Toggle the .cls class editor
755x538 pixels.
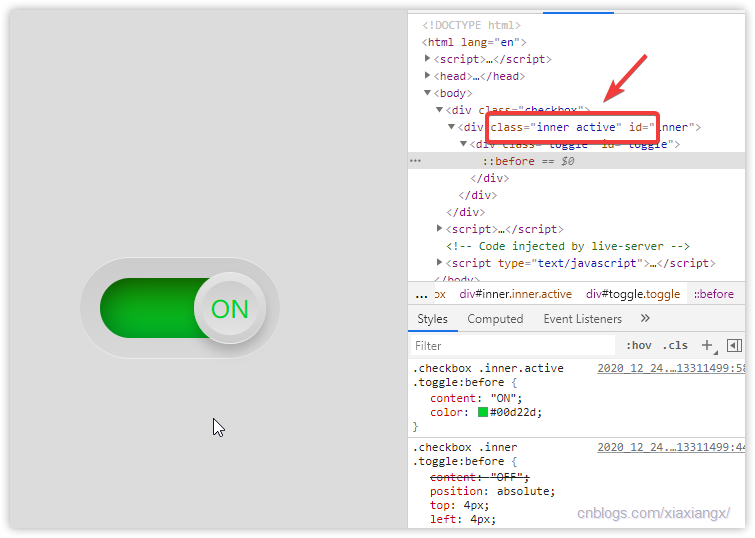[675, 345]
